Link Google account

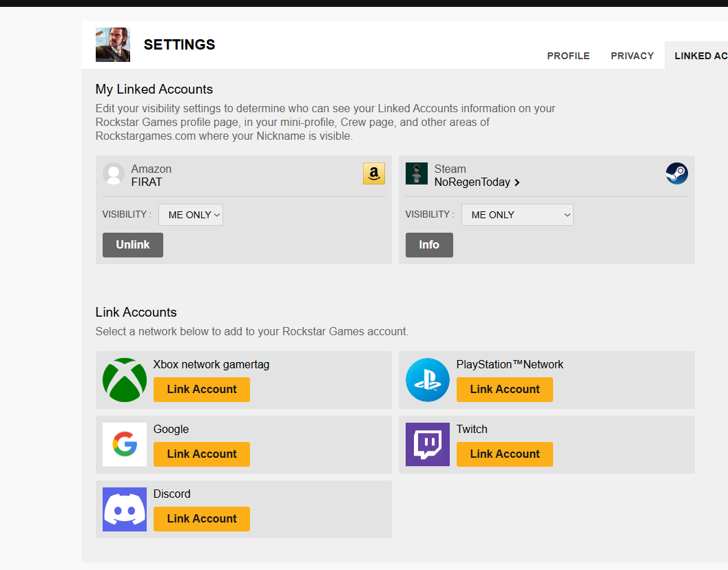coord(202,454)
